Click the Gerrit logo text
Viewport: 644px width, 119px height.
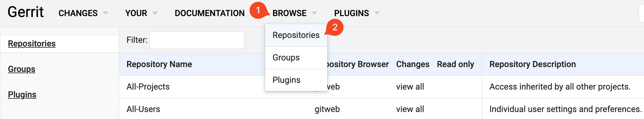tap(26, 12)
